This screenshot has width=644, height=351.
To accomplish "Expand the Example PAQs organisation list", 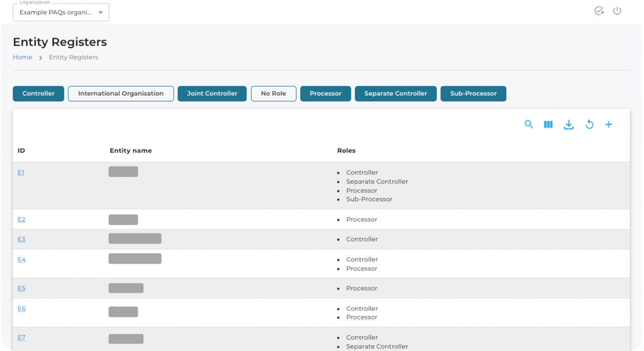I will pos(100,12).
